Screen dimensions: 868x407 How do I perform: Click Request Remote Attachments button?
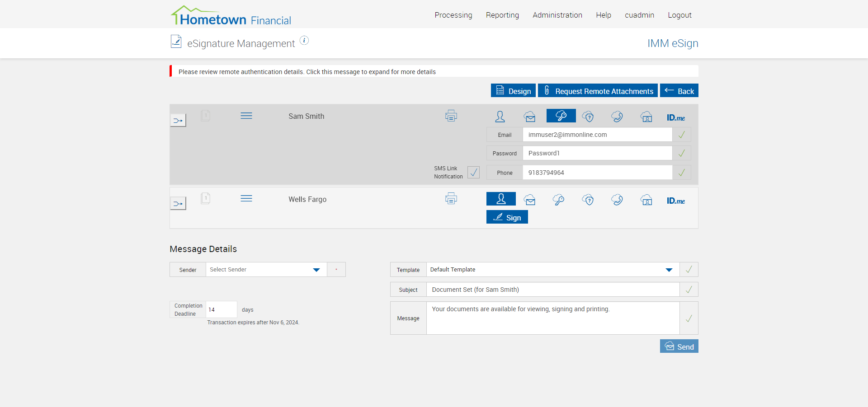pyautogui.click(x=598, y=90)
